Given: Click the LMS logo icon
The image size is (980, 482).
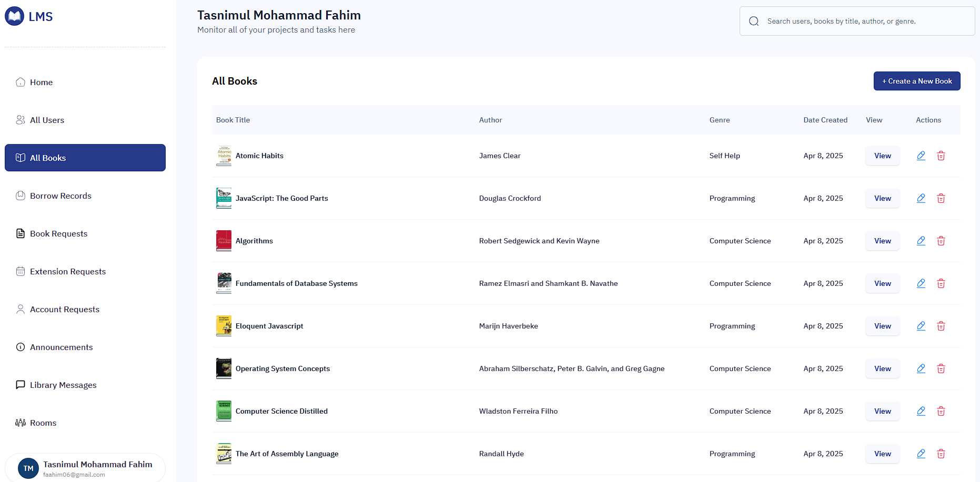Looking at the screenshot, I should tap(14, 16).
